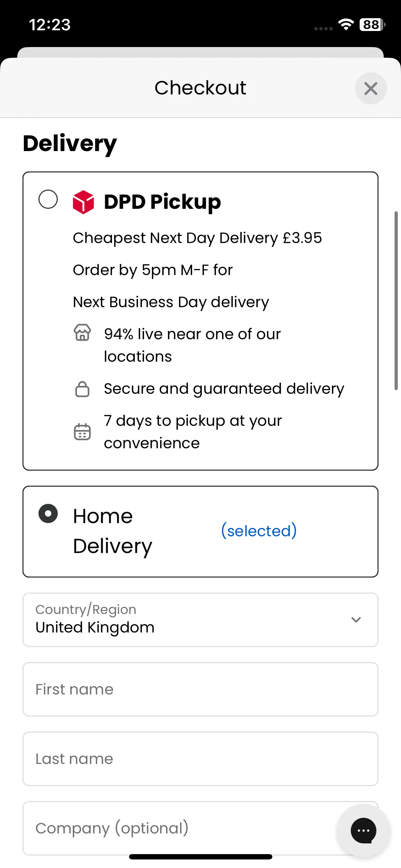Focus the First name input field

[200, 689]
